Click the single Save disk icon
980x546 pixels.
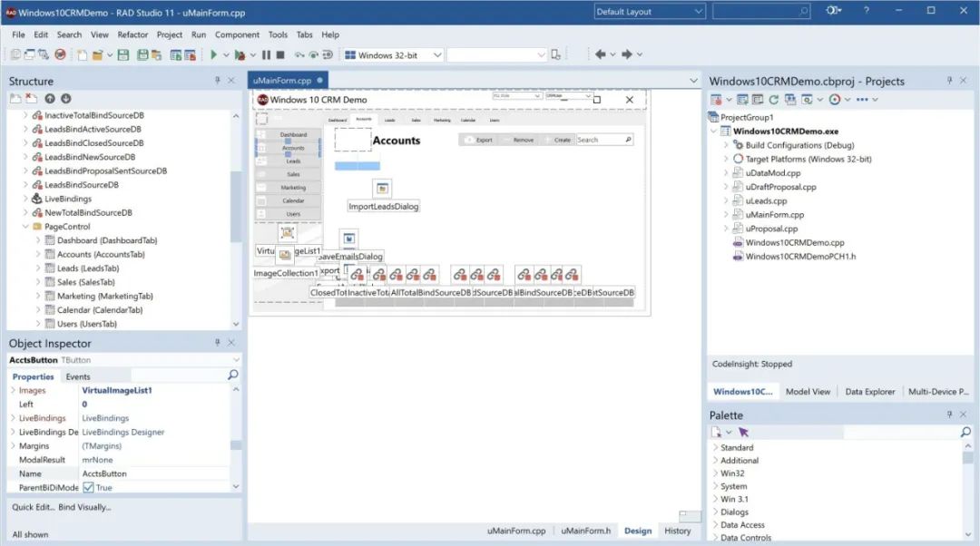tap(123, 55)
